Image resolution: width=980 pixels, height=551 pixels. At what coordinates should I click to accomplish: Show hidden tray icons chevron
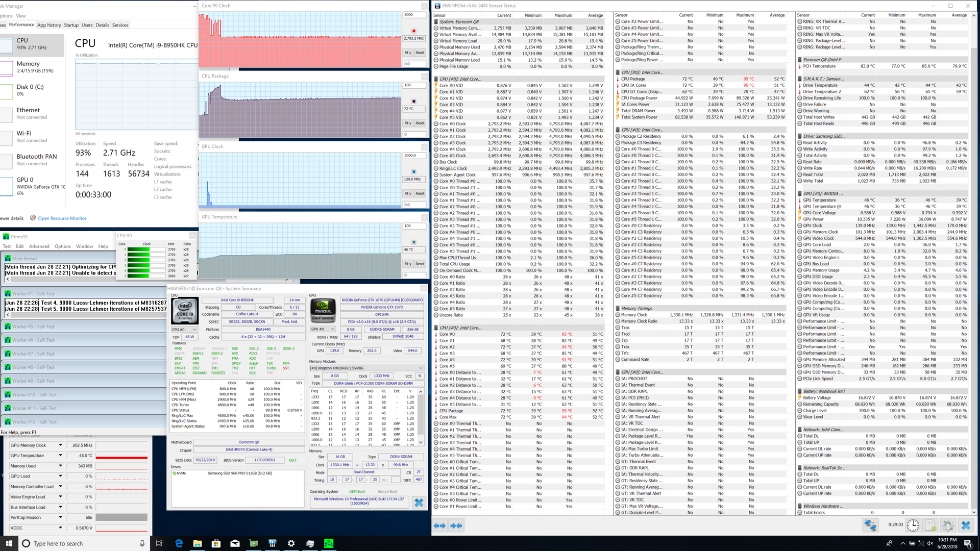tap(903, 543)
